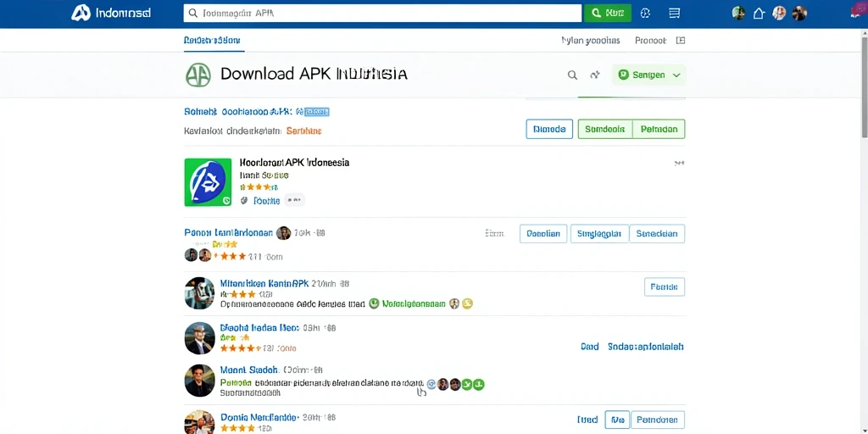Click the 'Femde' button in Mitenrition row

pos(665,287)
